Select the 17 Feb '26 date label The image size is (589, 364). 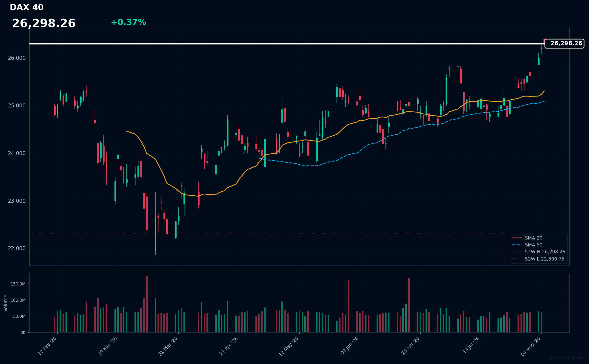[47, 346]
